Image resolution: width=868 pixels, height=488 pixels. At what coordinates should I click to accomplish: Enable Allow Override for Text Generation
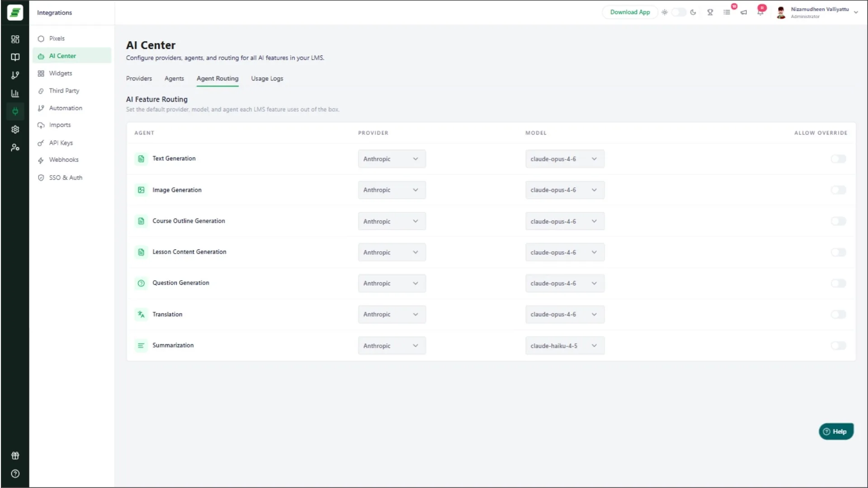point(838,159)
